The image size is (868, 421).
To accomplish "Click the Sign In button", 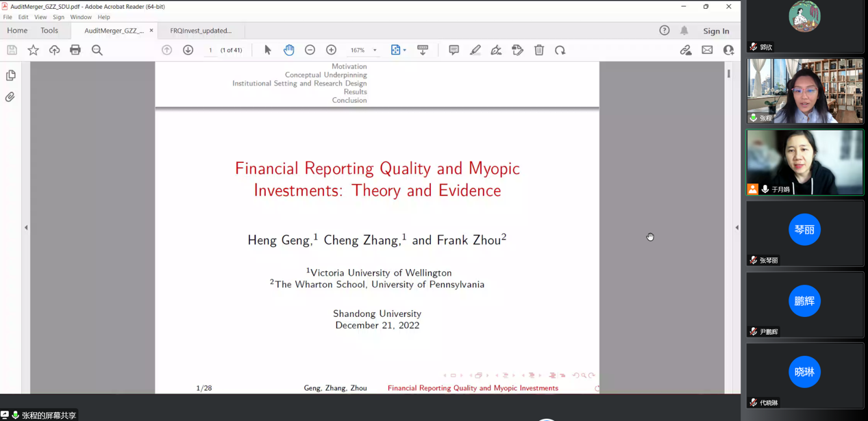I will point(716,31).
